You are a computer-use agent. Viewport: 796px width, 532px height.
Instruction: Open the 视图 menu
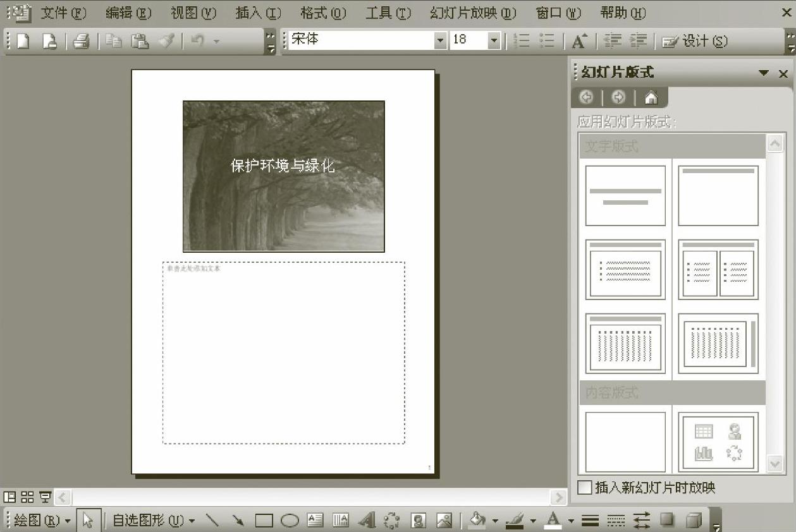tap(193, 13)
